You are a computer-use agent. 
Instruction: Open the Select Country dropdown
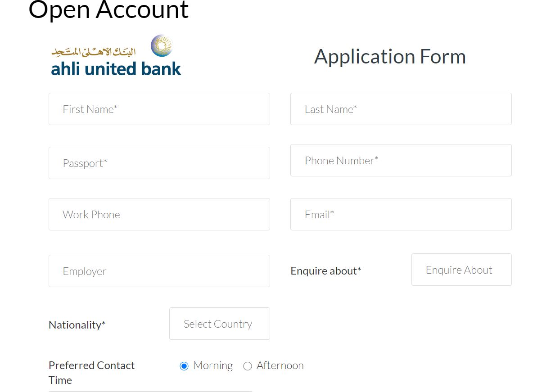219,324
